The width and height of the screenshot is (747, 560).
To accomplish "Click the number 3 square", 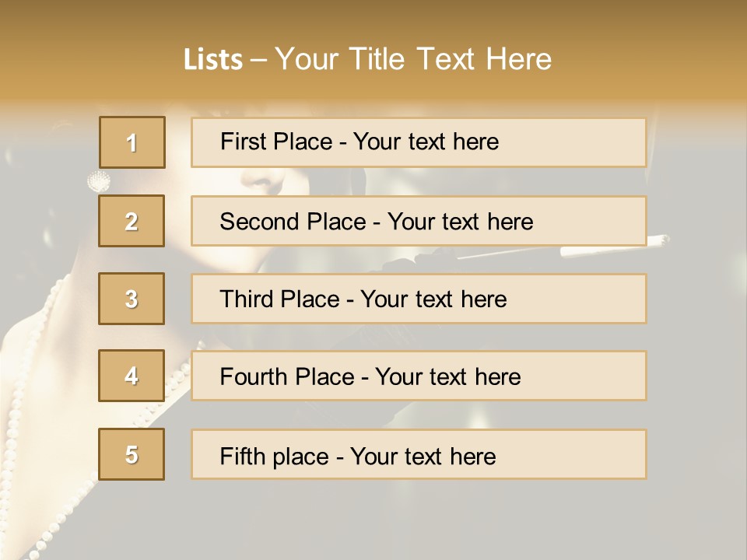I will [x=132, y=299].
